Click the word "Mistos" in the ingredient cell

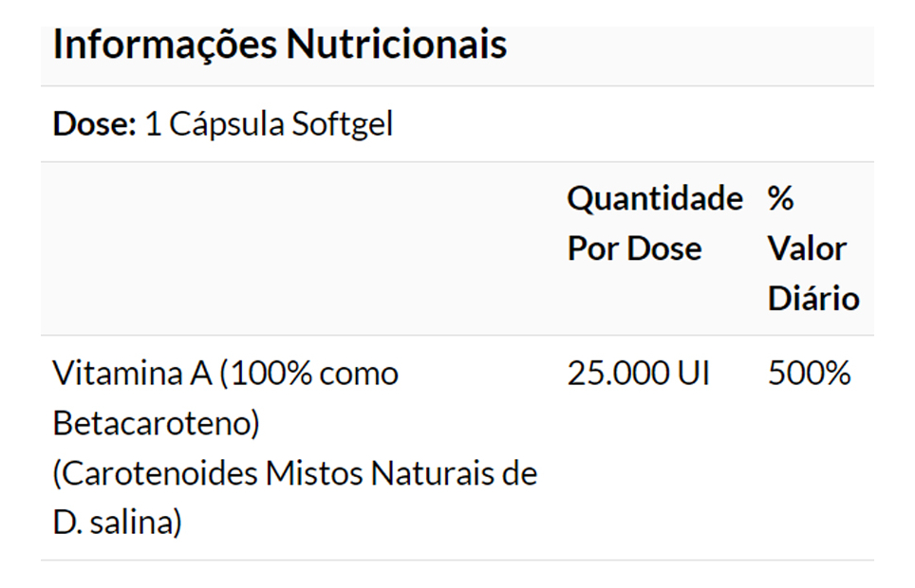coord(311,472)
